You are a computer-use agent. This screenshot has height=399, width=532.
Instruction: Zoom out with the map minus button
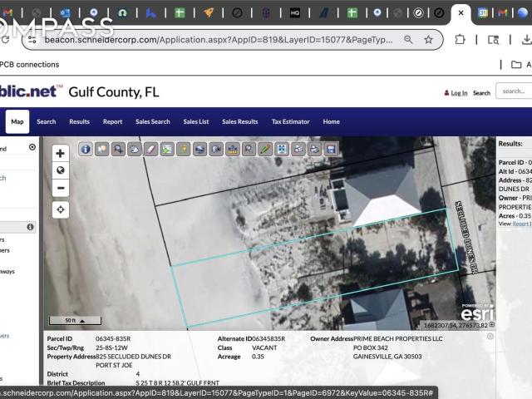click(x=60, y=188)
